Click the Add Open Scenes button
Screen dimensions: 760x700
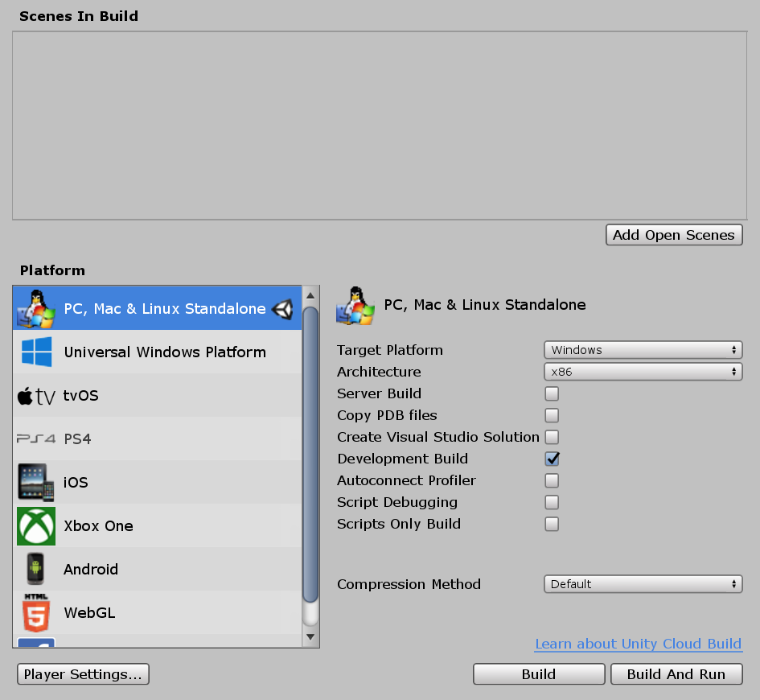point(674,235)
